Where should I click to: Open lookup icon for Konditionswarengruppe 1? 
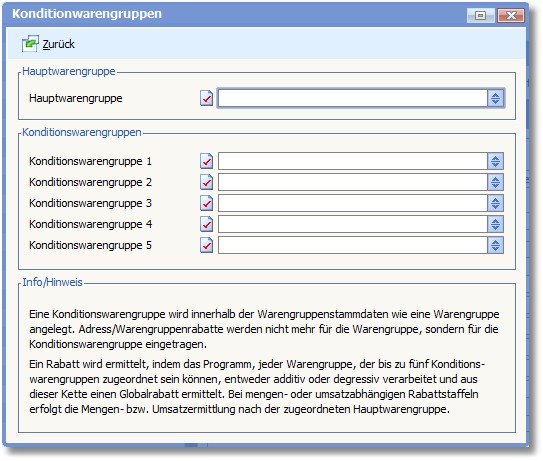206,161
